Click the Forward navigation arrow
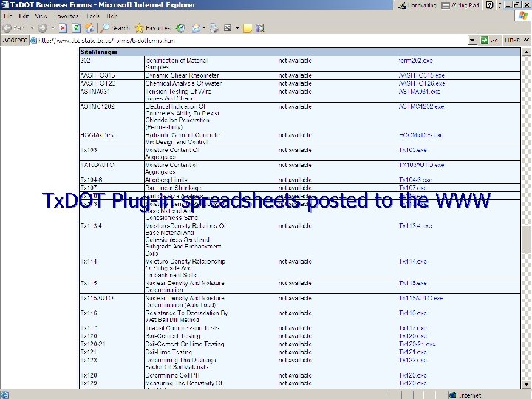This screenshot has height=399, width=532. coord(42,28)
